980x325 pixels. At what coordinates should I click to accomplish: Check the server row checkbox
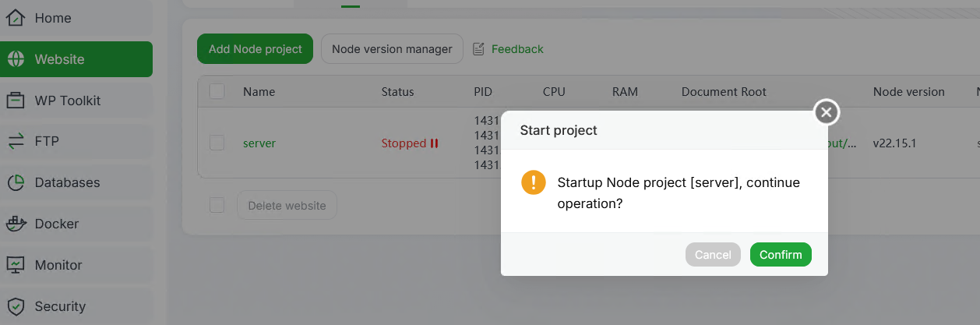click(217, 143)
